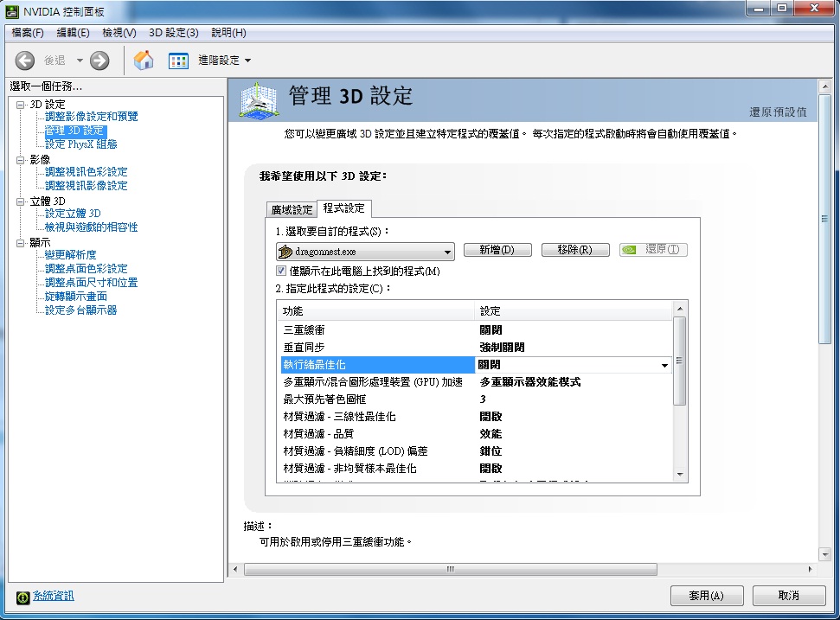Open 調整影像設定和預覽 task
Viewport: 840px width, 620px height.
(91, 116)
